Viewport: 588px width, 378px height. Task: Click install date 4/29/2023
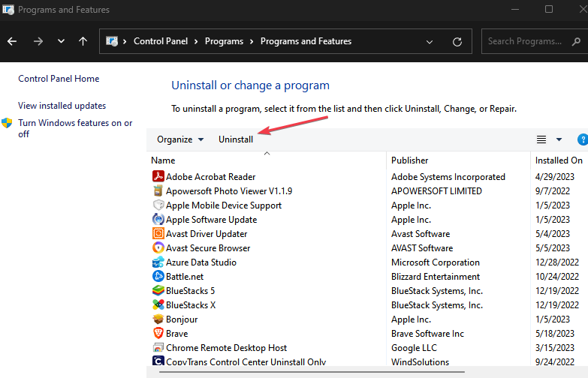tap(555, 177)
